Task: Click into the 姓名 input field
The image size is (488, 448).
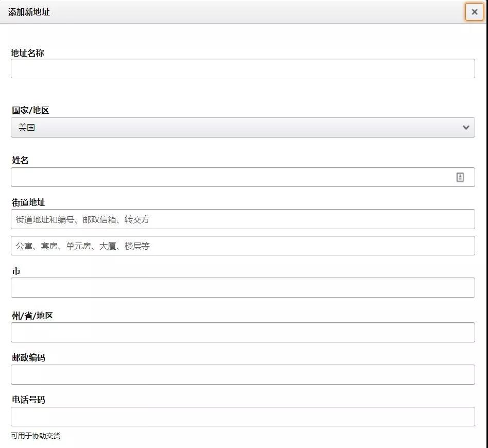Action: [x=232, y=177]
